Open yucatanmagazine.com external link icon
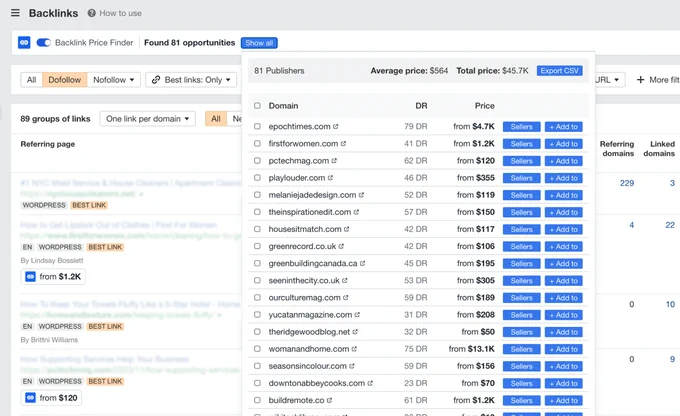This screenshot has height=416, width=680. pos(357,315)
